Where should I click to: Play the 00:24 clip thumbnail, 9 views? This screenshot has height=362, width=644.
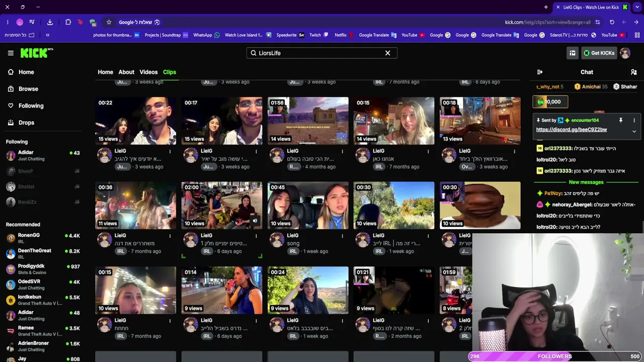308,290
